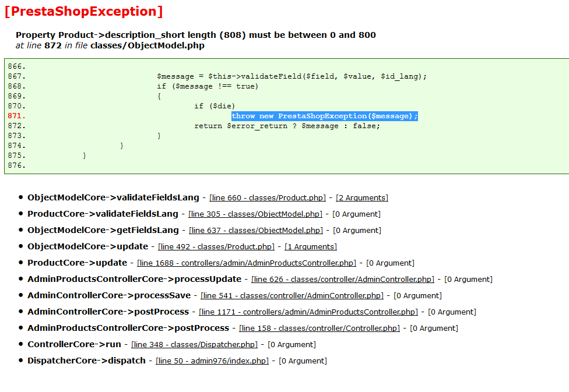Click line number 876 in code block
Image resolution: width=569 pixels, height=392 pixels.
coord(17,165)
